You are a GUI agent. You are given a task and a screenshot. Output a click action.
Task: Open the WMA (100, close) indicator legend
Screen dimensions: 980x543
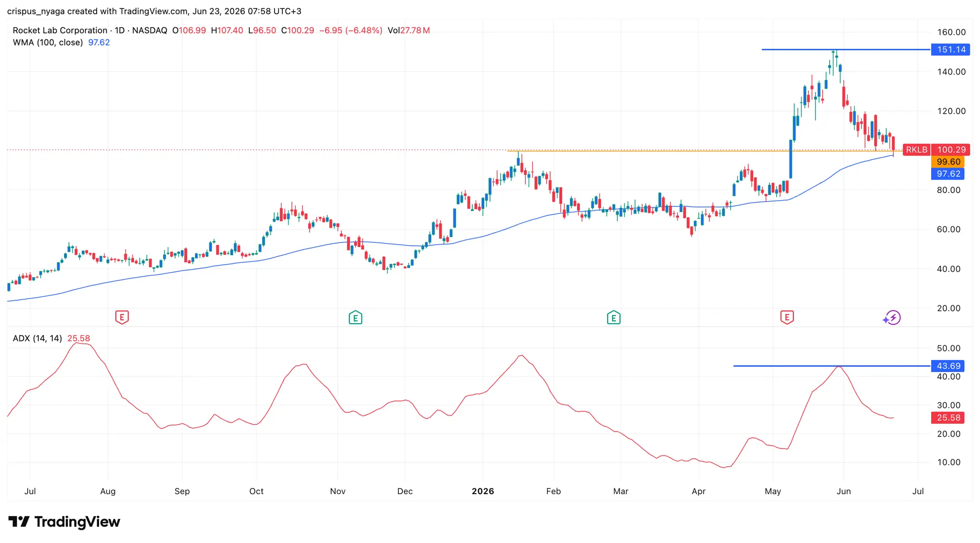coord(48,42)
